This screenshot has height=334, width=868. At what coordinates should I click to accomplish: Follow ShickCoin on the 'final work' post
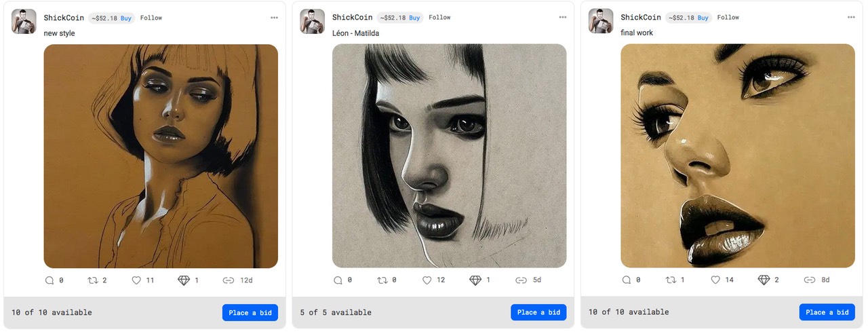pyautogui.click(x=728, y=17)
